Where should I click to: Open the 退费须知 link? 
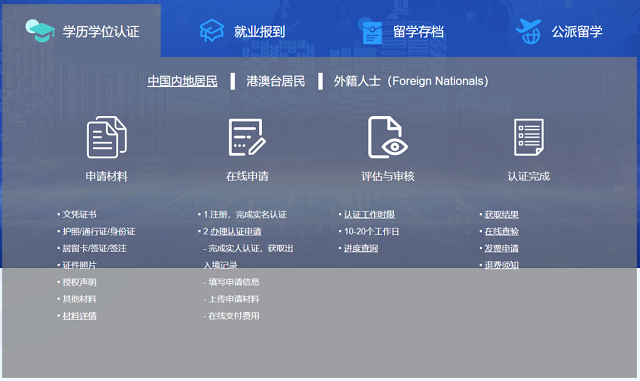coord(502,265)
